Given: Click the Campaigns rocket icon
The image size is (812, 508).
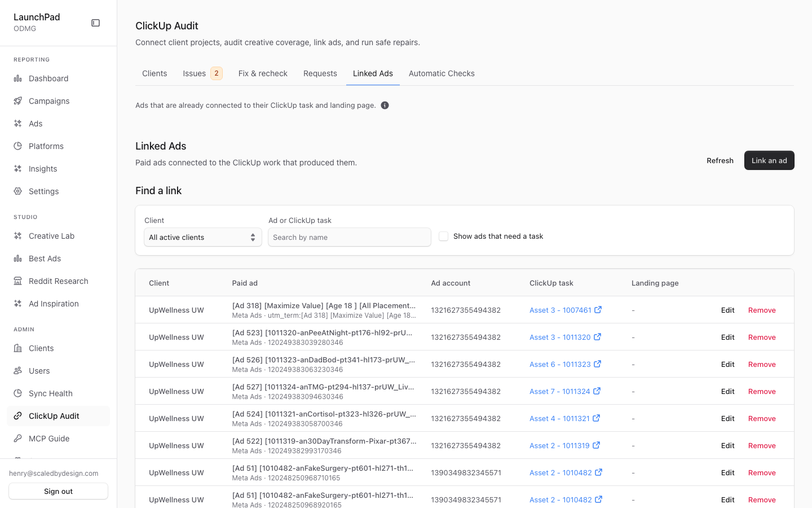Looking at the screenshot, I should coord(18,101).
